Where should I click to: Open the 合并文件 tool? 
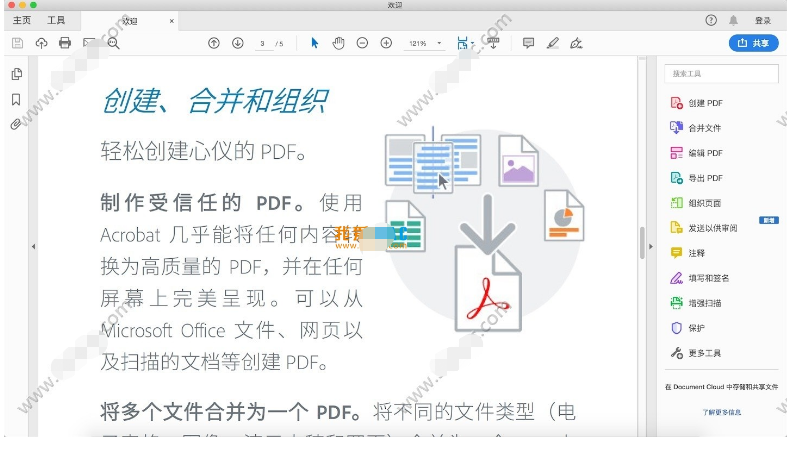[x=696, y=128]
